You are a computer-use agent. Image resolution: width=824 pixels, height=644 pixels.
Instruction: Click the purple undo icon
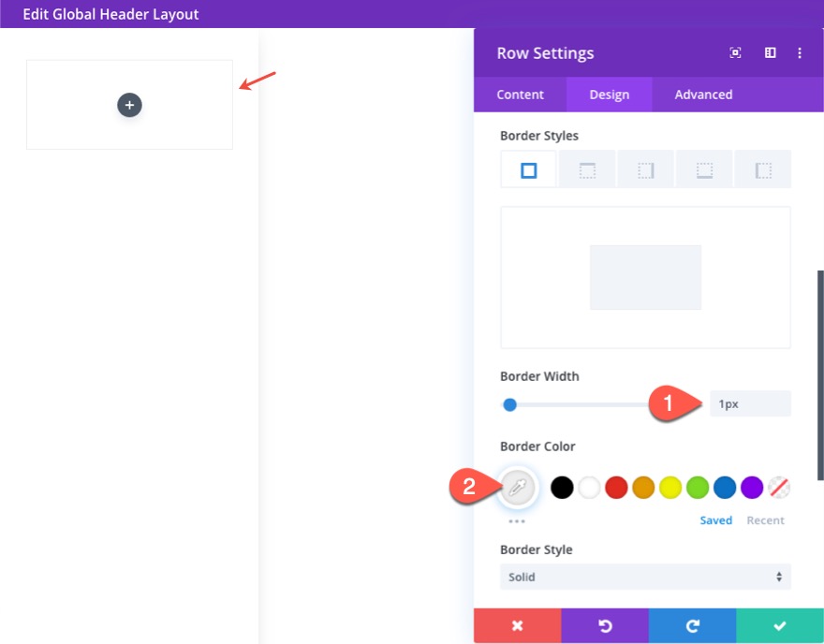click(605, 625)
